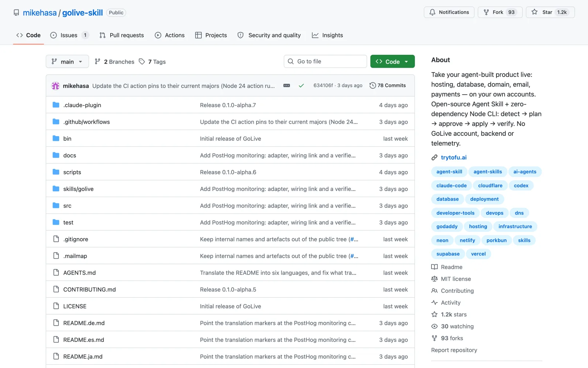Open the README.ja.md file
This screenshot has height=368, width=588.
pos(83,357)
